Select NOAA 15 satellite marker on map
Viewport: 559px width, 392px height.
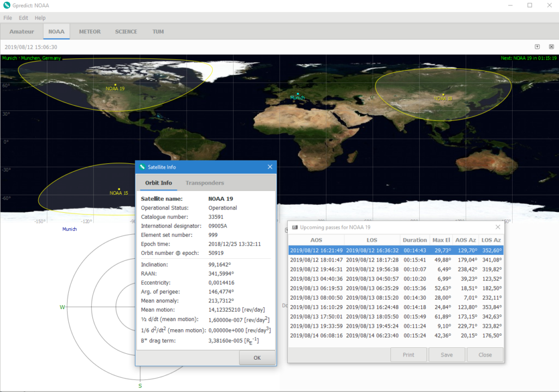(119, 189)
